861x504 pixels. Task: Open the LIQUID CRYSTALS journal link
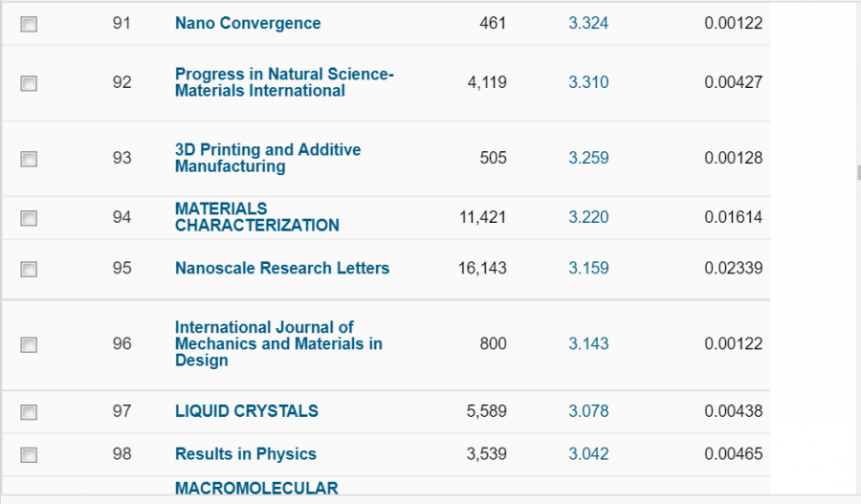247,411
